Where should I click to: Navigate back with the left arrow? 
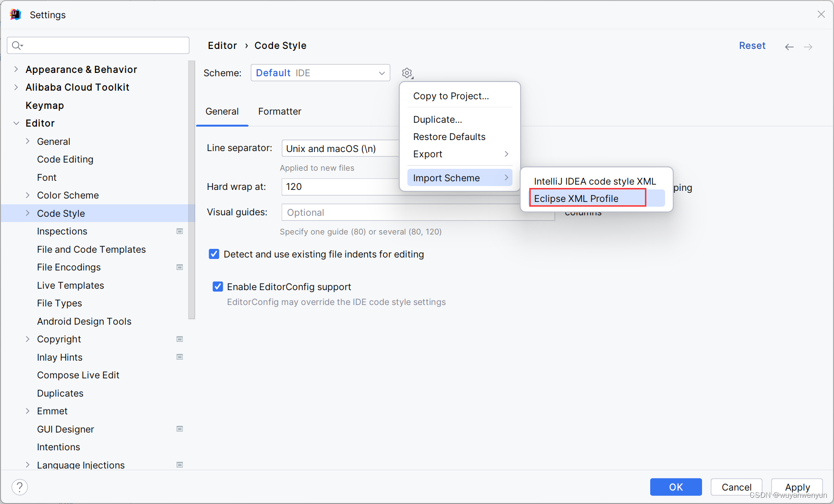[789, 47]
